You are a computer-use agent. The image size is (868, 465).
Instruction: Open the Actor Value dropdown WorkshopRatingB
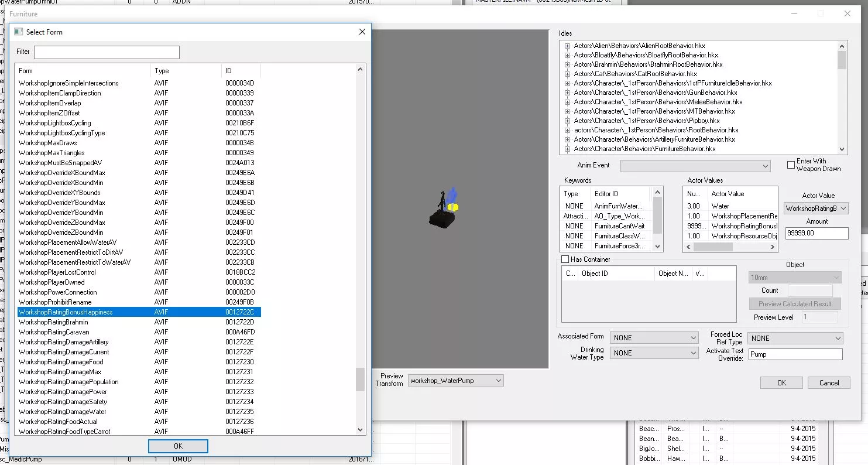[x=816, y=208]
